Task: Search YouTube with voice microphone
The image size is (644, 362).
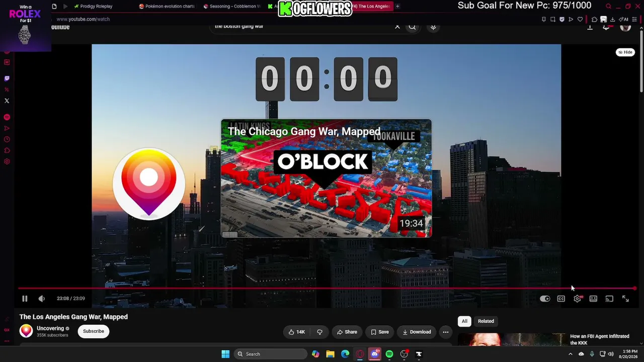Action: pyautogui.click(x=433, y=27)
